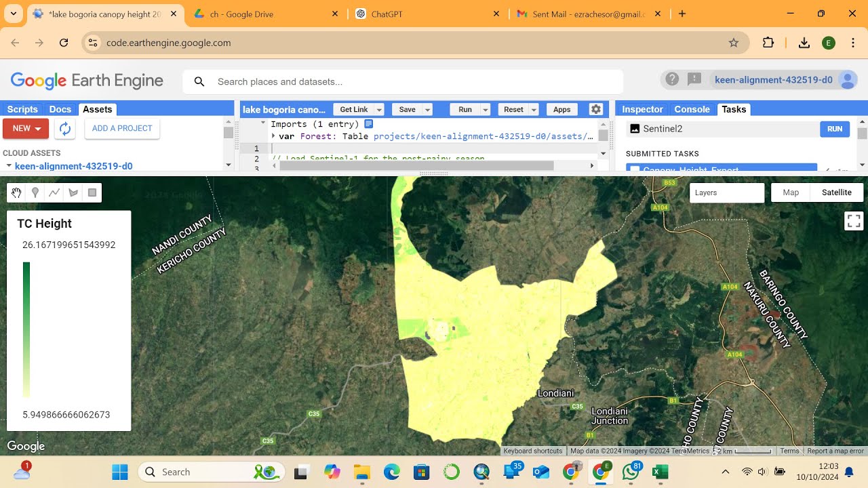Select the add marker tool
The width and height of the screenshot is (868, 488).
pos(35,192)
